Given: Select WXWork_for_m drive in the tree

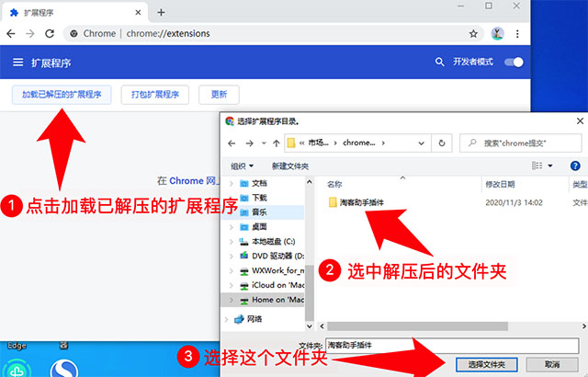Looking at the screenshot, I should (x=277, y=270).
